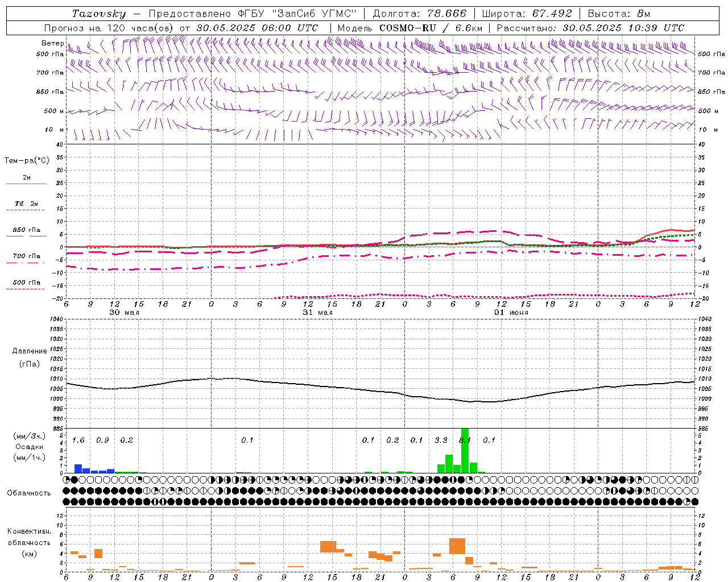Click the "Высота: 8м" elevation text
The image size is (728, 582).
coord(619,14)
